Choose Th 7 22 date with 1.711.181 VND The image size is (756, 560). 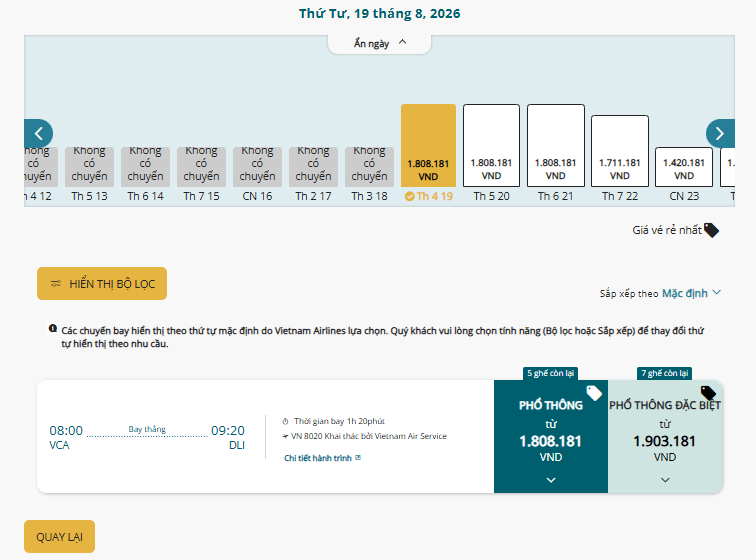coord(620,159)
